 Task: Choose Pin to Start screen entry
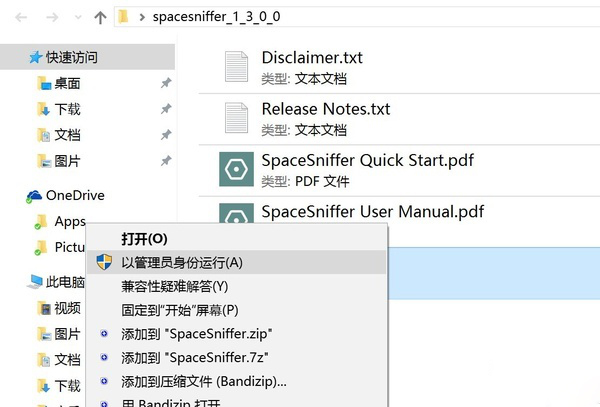click(x=180, y=310)
